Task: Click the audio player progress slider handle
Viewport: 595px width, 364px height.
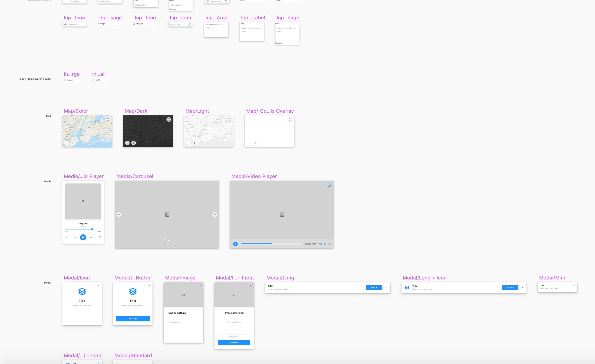Action: [92, 229]
